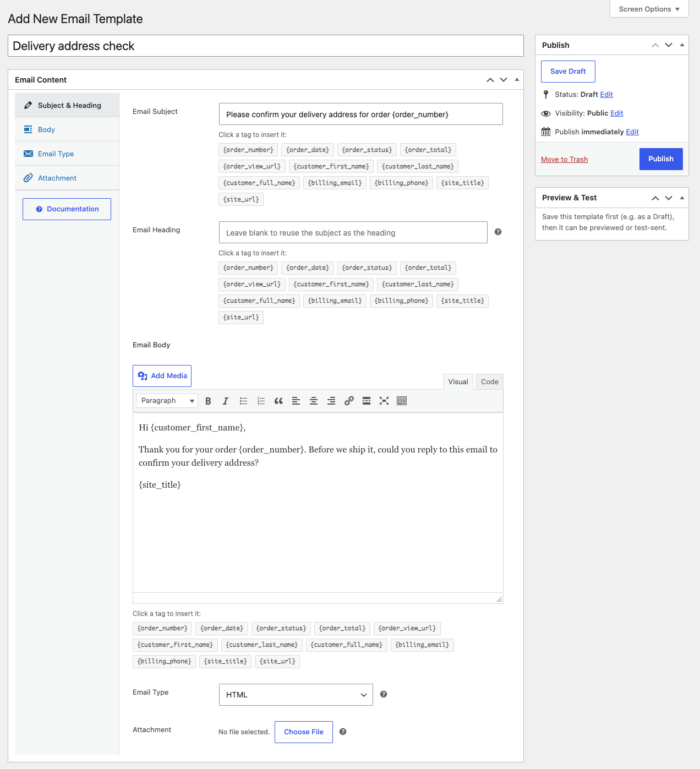Insert {order_status} tag under Email Heading

367,268
